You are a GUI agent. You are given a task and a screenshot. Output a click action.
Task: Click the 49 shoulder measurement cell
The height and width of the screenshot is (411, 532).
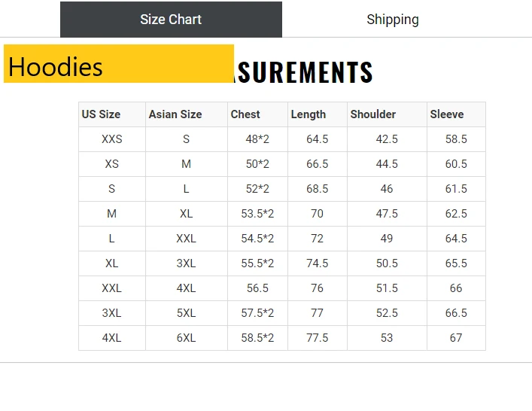pyautogui.click(x=387, y=239)
